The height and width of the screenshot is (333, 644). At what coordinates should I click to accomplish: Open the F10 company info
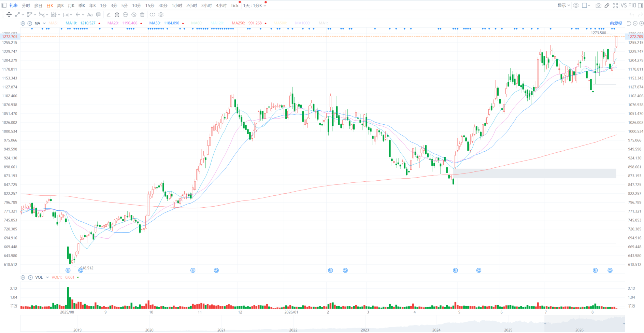[x=632, y=5]
